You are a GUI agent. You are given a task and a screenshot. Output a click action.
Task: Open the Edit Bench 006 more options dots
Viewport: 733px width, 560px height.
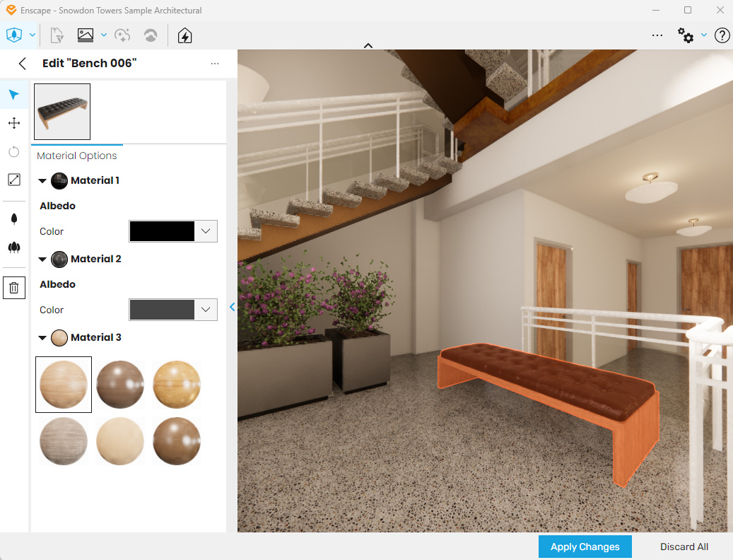point(215,64)
